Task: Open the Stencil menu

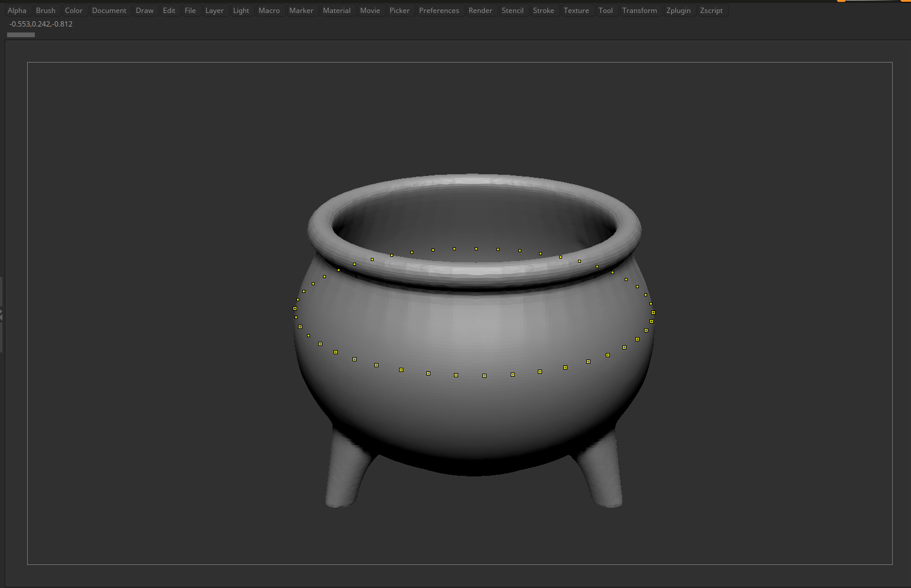Action: pos(512,11)
